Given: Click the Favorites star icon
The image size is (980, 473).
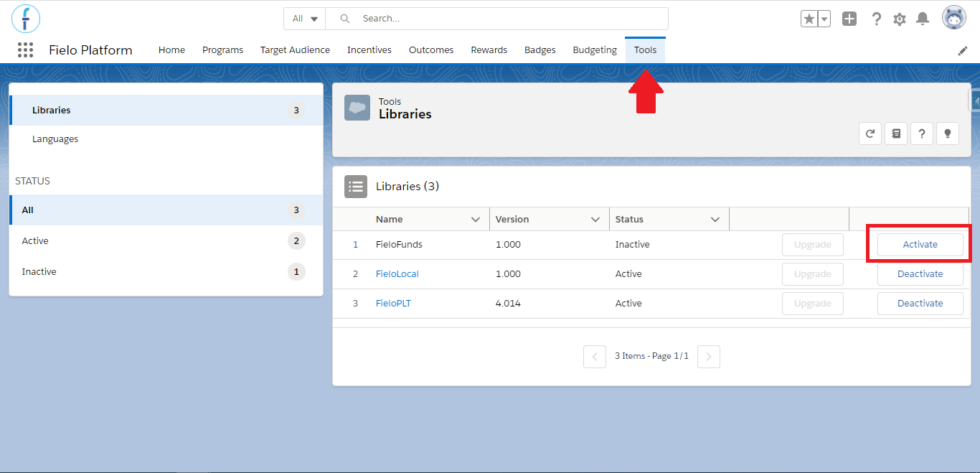Looking at the screenshot, I should click(x=809, y=19).
